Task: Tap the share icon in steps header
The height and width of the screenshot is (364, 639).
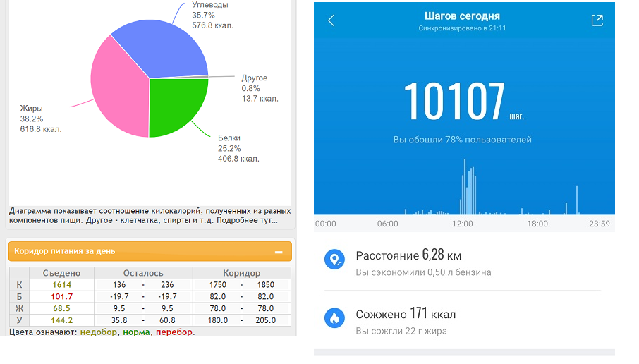Action: tap(597, 20)
